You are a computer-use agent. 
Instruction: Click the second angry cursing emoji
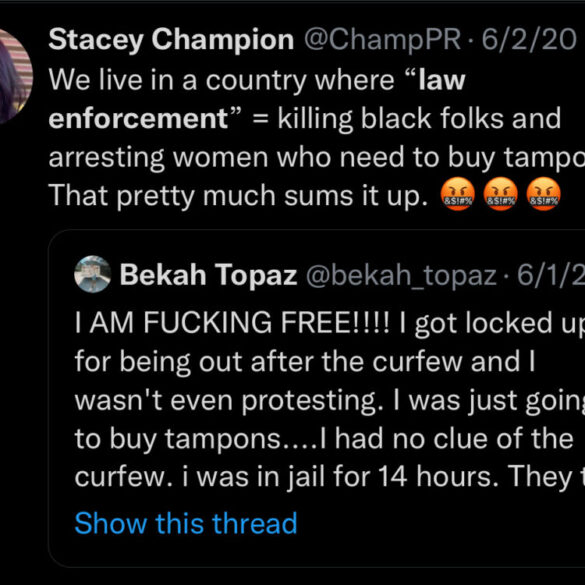(x=500, y=194)
